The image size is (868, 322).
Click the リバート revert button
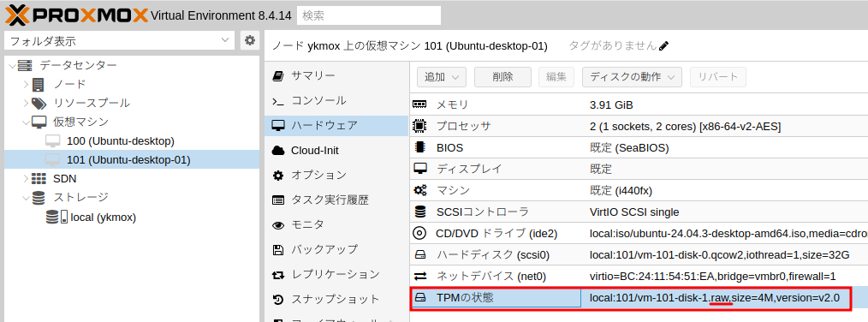718,77
